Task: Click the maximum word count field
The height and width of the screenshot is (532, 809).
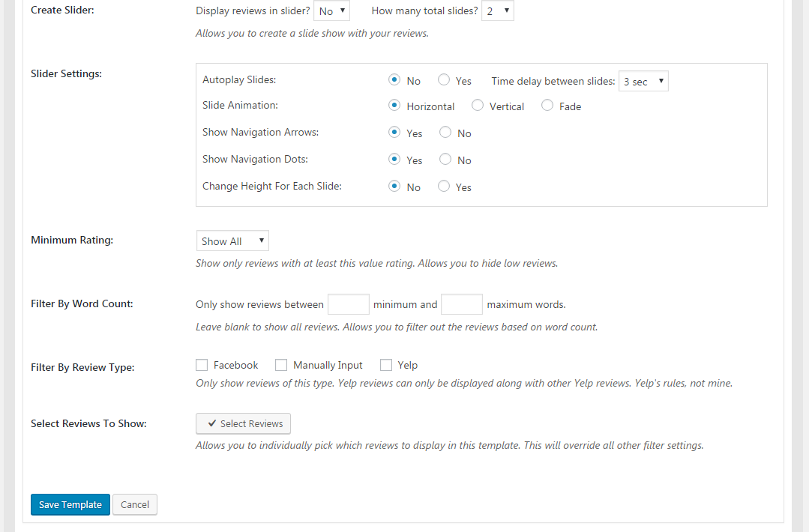Action: (x=462, y=304)
